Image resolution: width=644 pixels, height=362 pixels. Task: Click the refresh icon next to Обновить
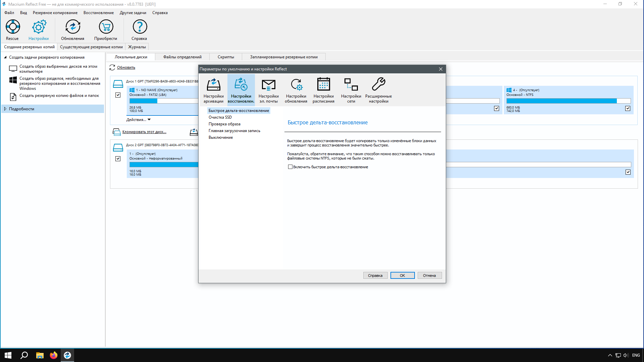(112, 67)
